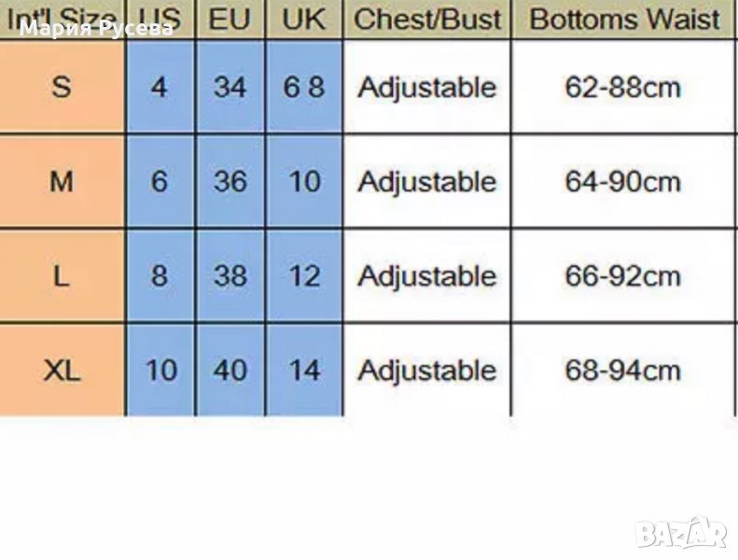Click the 64-90cm waist cell
The width and height of the screenshot is (738, 560).
point(623,181)
